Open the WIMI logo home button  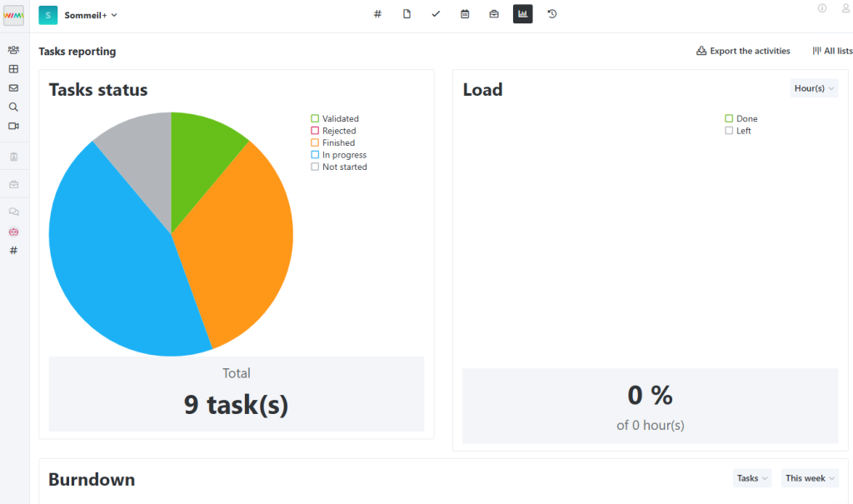pos(14,15)
